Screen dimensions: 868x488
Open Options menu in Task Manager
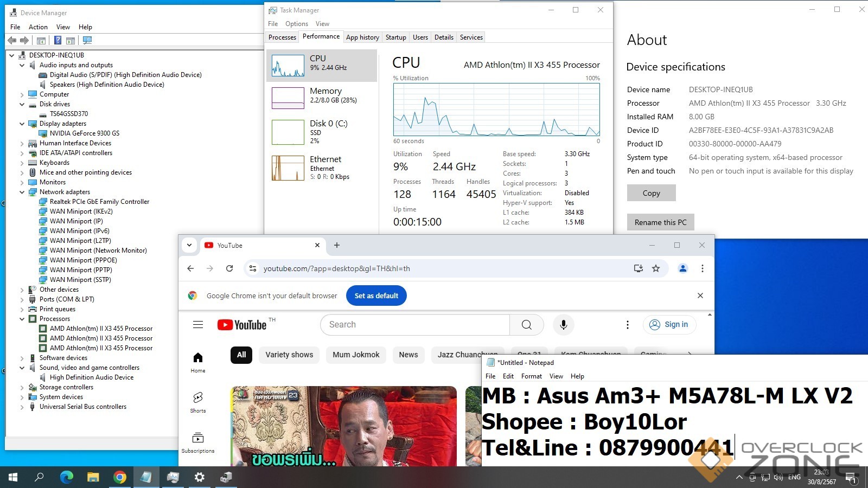coord(297,24)
